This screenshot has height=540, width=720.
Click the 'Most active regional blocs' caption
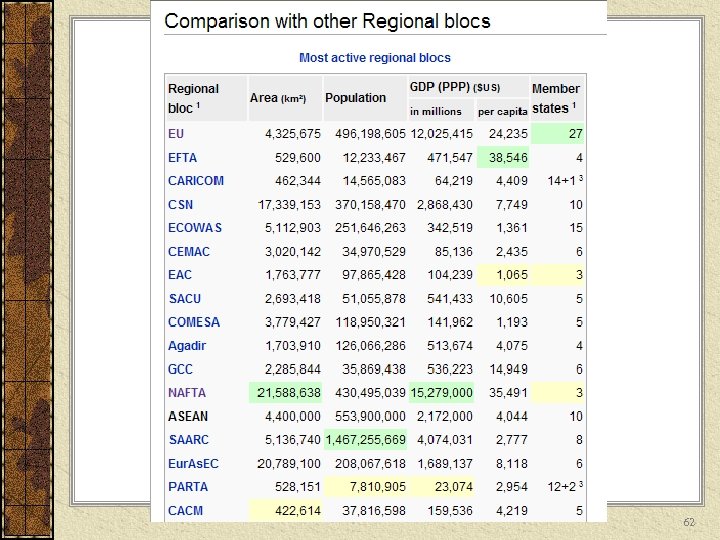click(x=375, y=58)
